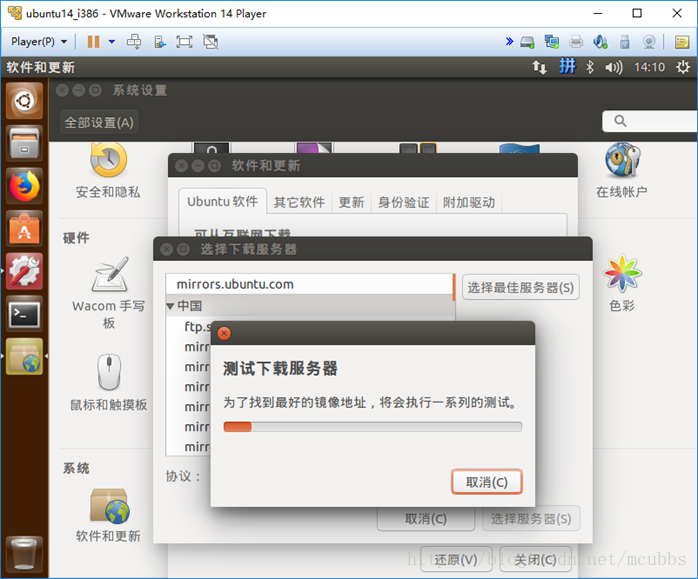Click the network adapter device icon
The height and width of the screenshot is (579, 698).
pyautogui.click(x=552, y=42)
